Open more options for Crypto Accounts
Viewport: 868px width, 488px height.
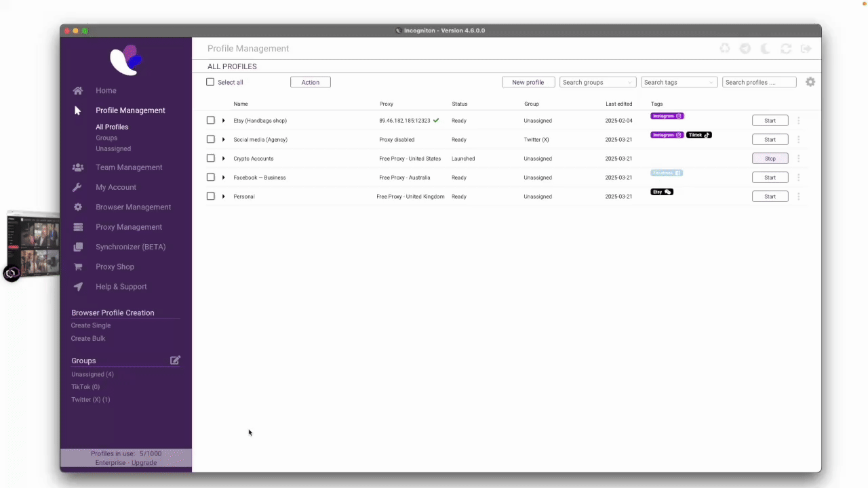(798, 159)
